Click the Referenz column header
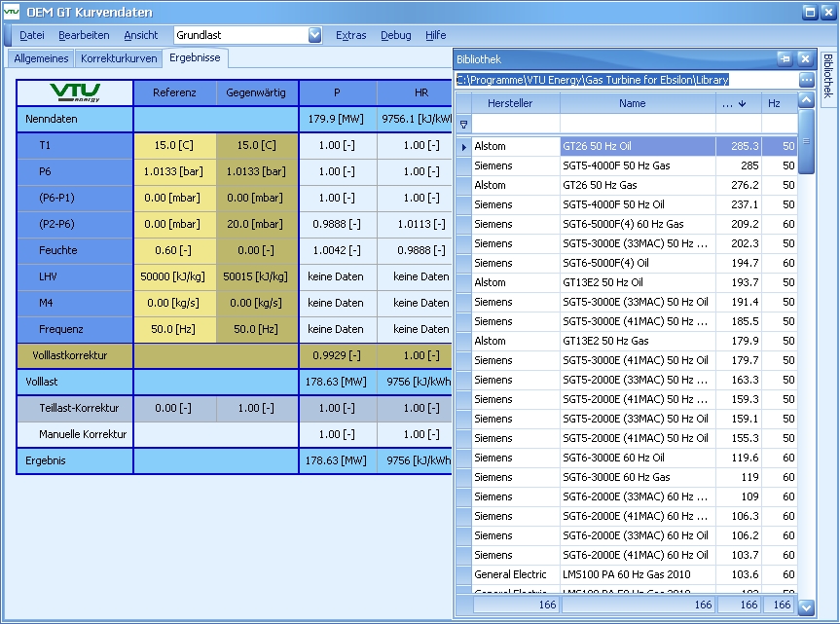The width and height of the screenshot is (840, 624). [x=174, y=92]
